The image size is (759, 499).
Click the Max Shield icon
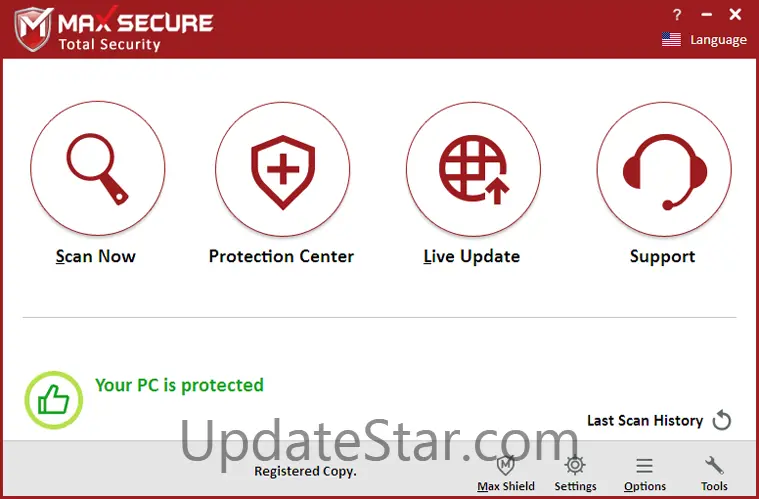[x=506, y=465]
